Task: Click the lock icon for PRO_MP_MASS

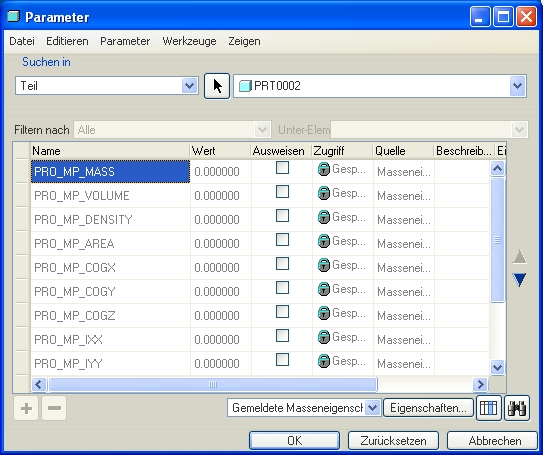Action: 323,169
